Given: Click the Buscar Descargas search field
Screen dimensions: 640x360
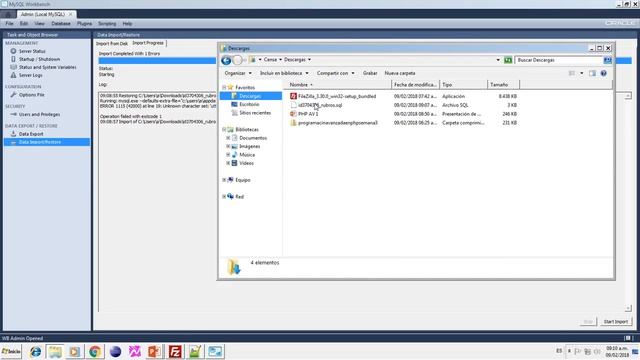Looking at the screenshot, I should pyautogui.click(x=559, y=60).
